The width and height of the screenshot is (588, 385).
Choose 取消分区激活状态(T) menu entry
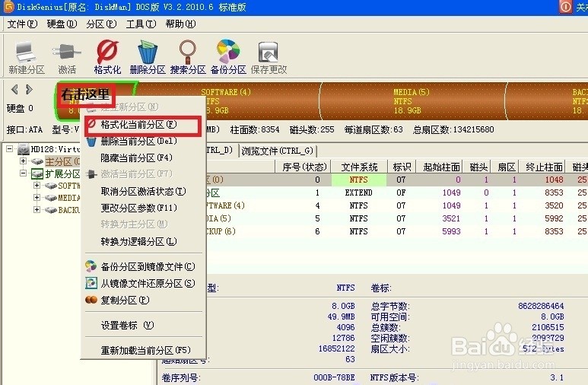[143, 192]
